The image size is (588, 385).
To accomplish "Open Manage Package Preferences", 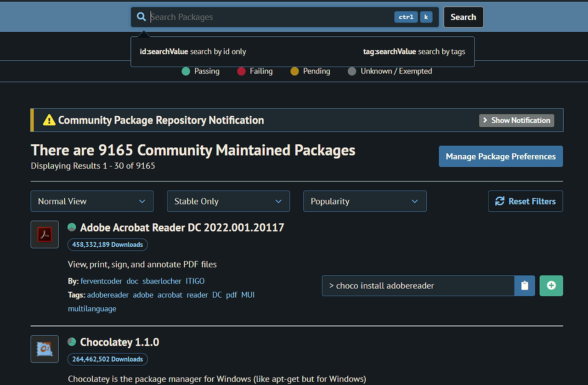I will (x=501, y=157).
